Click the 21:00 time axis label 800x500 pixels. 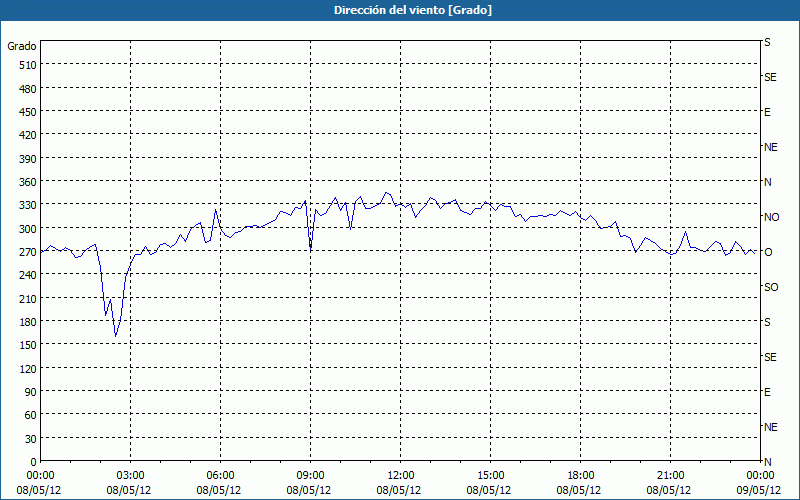(x=670, y=476)
